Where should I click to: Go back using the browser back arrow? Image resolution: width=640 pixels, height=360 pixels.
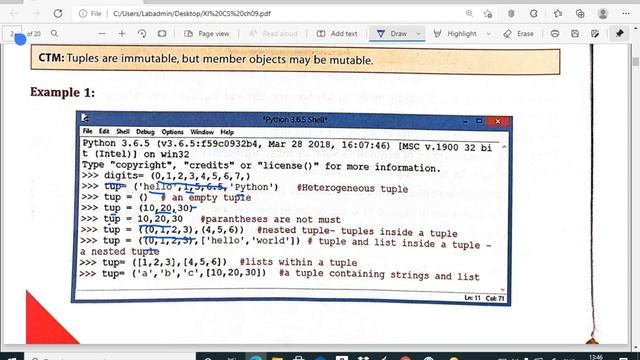(x=13, y=13)
